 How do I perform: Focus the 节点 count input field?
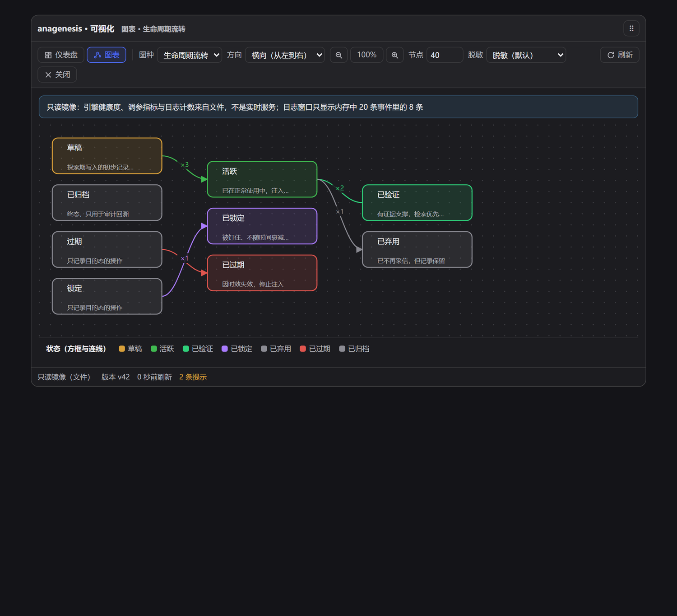445,55
